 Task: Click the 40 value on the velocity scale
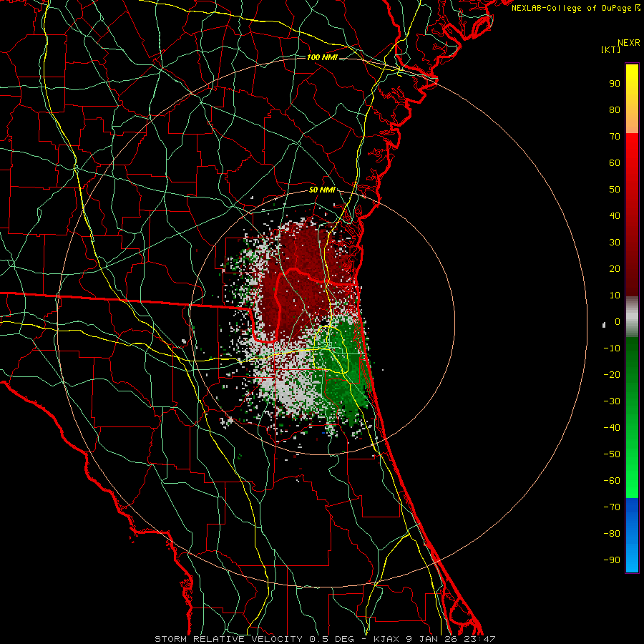(615, 216)
